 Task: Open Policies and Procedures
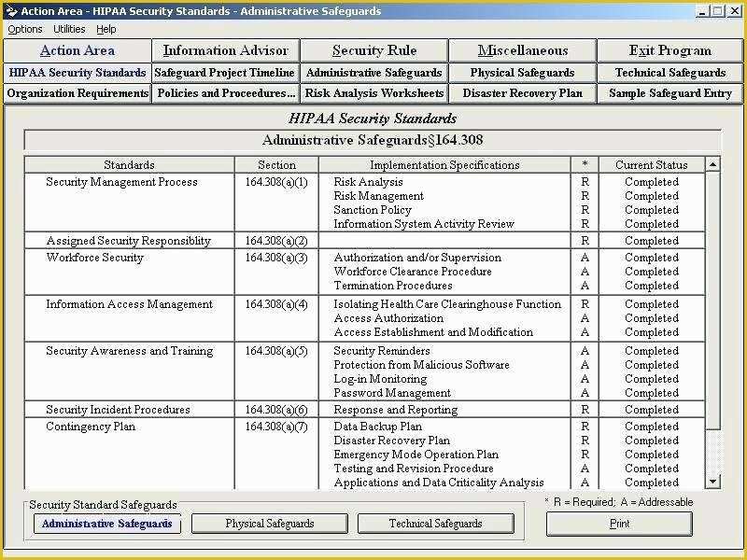[225, 93]
